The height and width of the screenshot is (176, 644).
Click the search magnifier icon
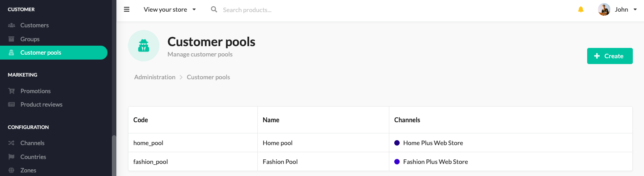click(214, 9)
